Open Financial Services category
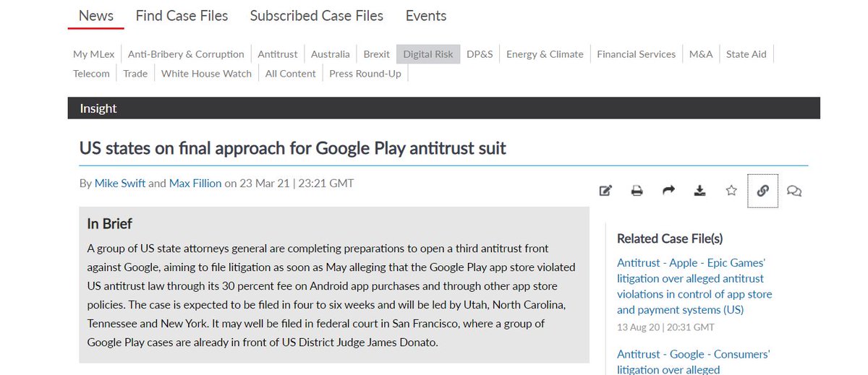Image resolution: width=868 pixels, height=375 pixels. [637, 54]
